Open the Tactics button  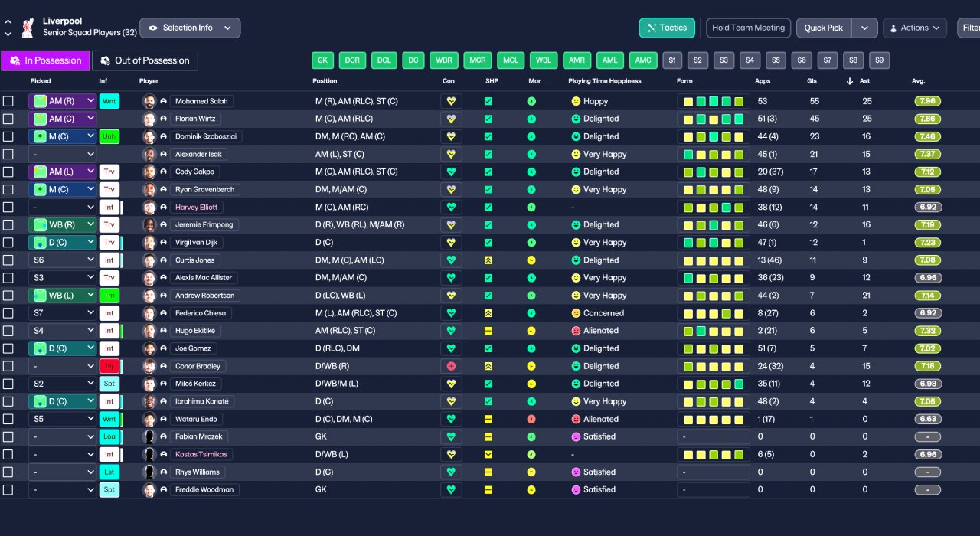(667, 28)
